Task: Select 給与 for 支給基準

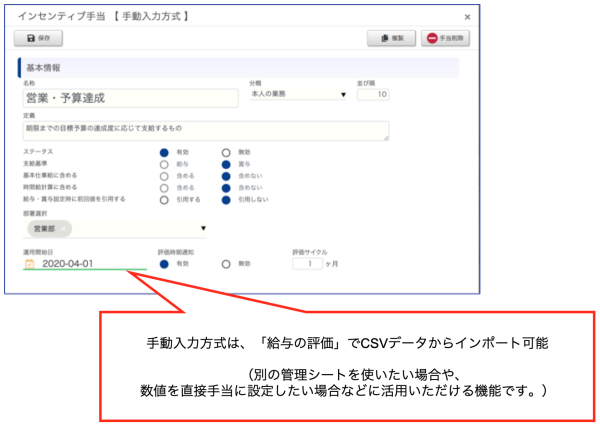Action: (x=164, y=164)
